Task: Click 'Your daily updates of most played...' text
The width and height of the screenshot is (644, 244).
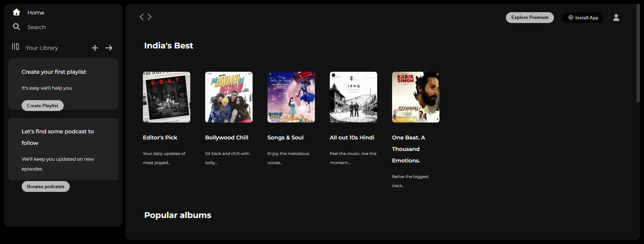Action: tap(164, 158)
